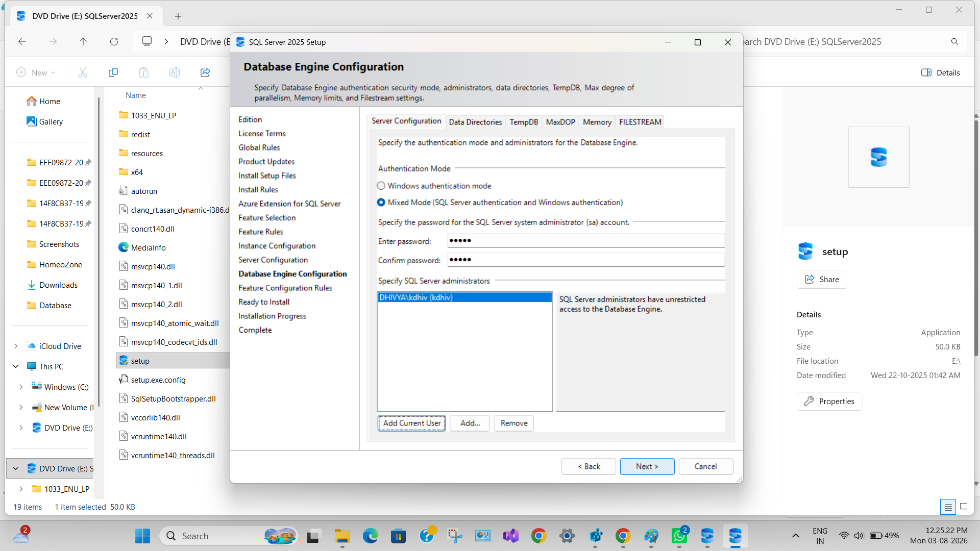Click the search magnifier in Explorer
980x551 pixels.
954,42
